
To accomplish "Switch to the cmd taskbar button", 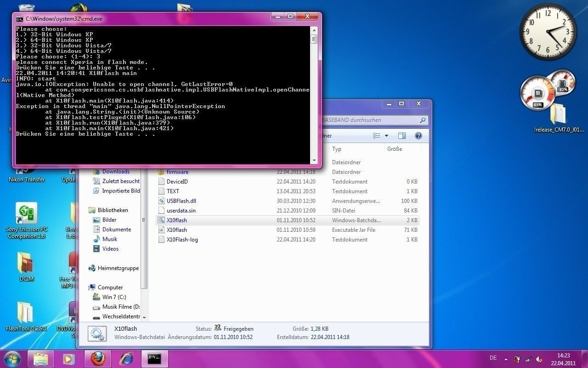I will (x=154, y=359).
